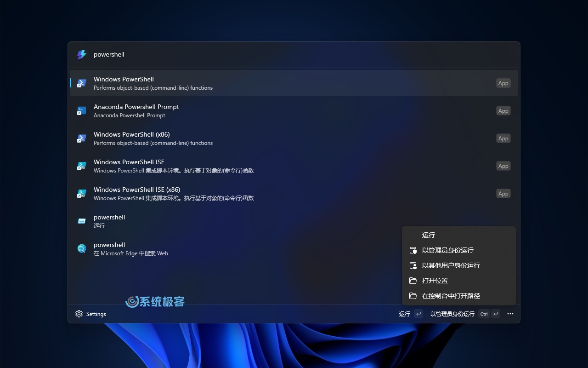588x368 pixels.
Task: Click App badge on PowerShell ISE (x86) row
Action: tap(503, 194)
